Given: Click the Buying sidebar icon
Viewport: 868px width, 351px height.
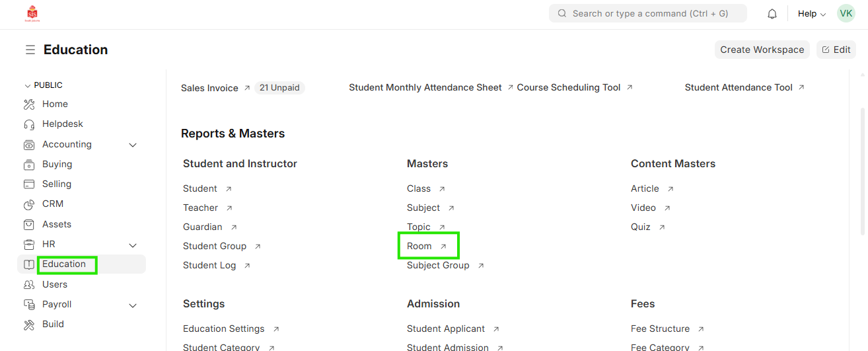Looking at the screenshot, I should 29,165.
